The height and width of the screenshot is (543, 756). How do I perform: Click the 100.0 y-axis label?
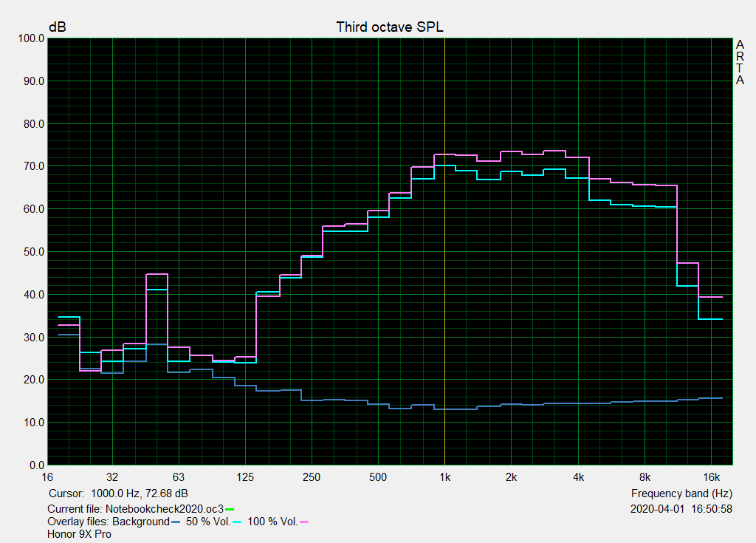(31, 38)
